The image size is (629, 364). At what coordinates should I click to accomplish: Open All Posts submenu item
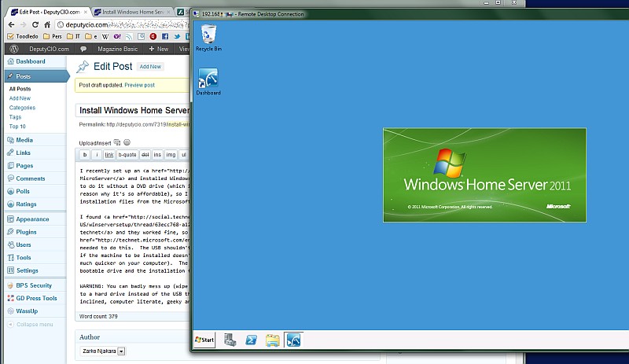(x=20, y=89)
